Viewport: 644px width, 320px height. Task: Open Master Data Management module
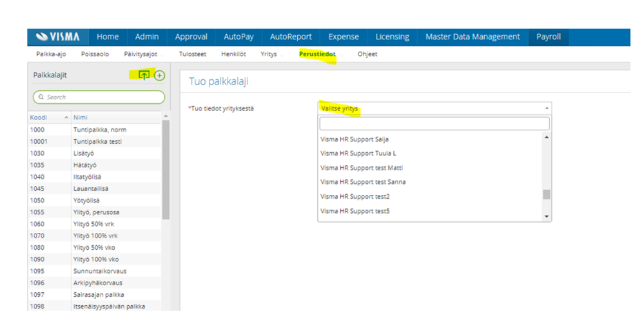[473, 37]
